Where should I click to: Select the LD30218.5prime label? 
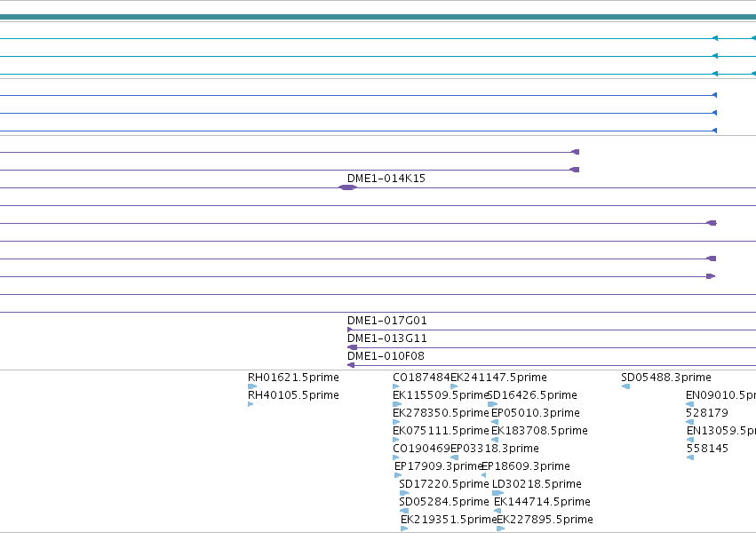[x=537, y=484]
